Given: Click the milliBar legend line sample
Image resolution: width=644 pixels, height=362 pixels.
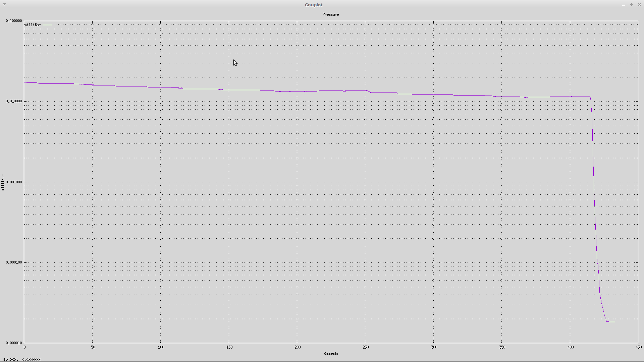Looking at the screenshot, I should [x=47, y=25].
